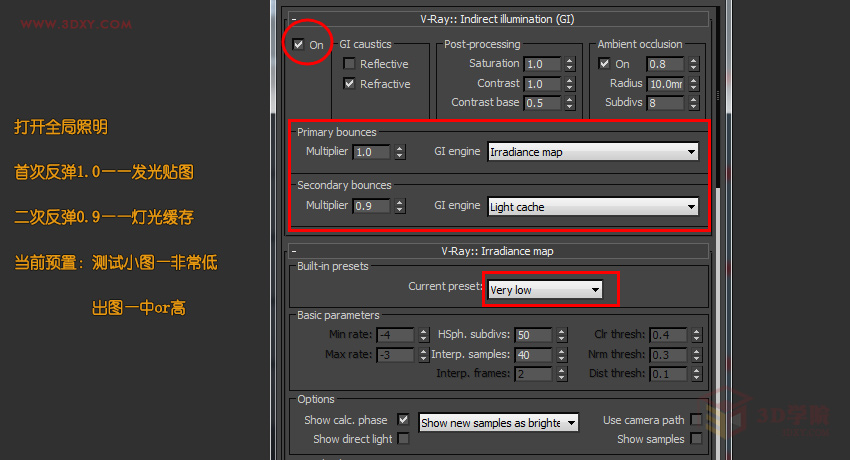Screen dimensions: 850x460
Task: Adjust Primary bounces Multiplier spinner
Action: [x=400, y=152]
